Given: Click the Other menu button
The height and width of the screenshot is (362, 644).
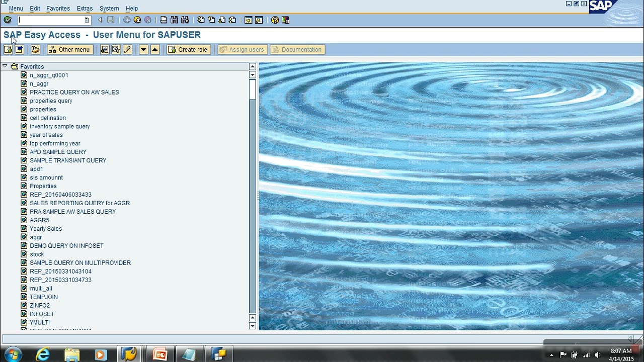Looking at the screenshot, I should click(70, 49).
